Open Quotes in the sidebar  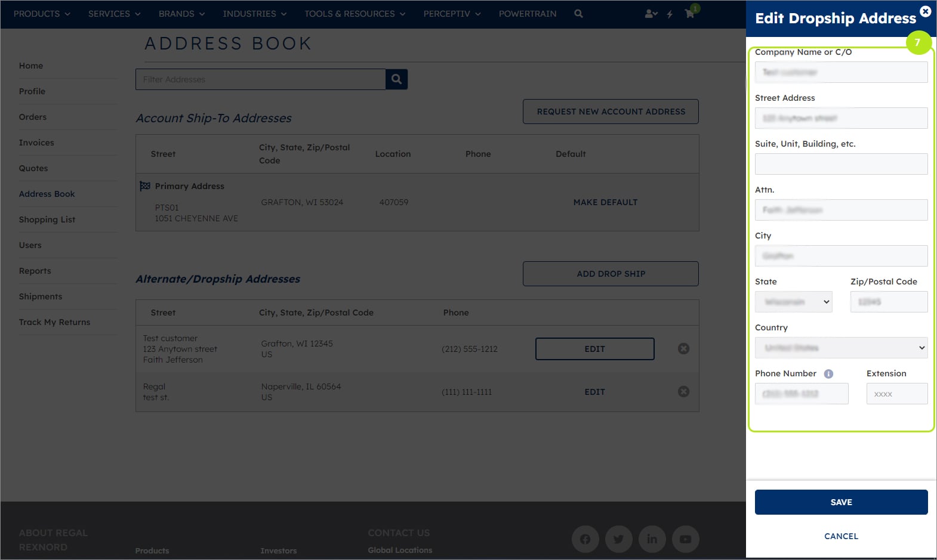[33, 168]
